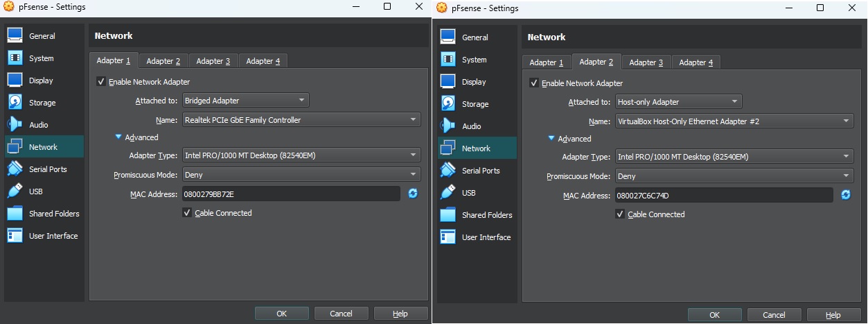Click USB icon in left settings window
The height and width of the screenshot is (324, 868).
(15, 191)
